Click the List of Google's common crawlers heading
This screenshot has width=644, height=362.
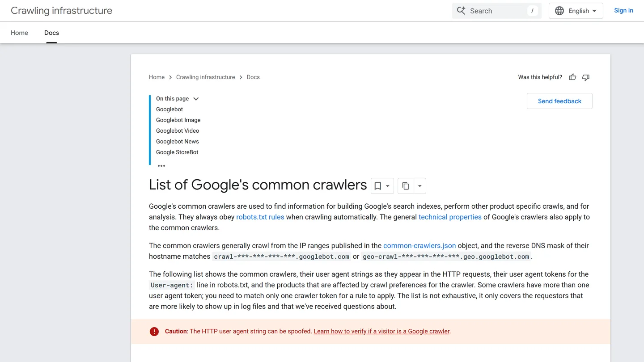point(258,185)
